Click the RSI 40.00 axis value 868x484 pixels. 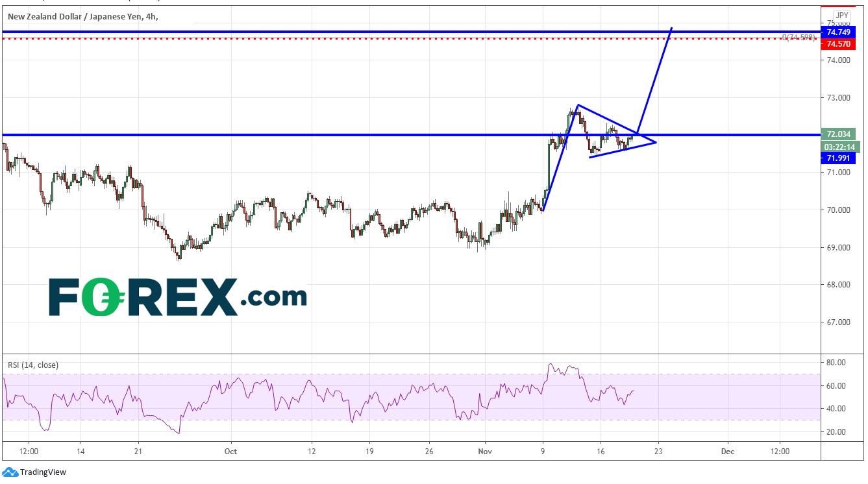(x=836, y=409)
